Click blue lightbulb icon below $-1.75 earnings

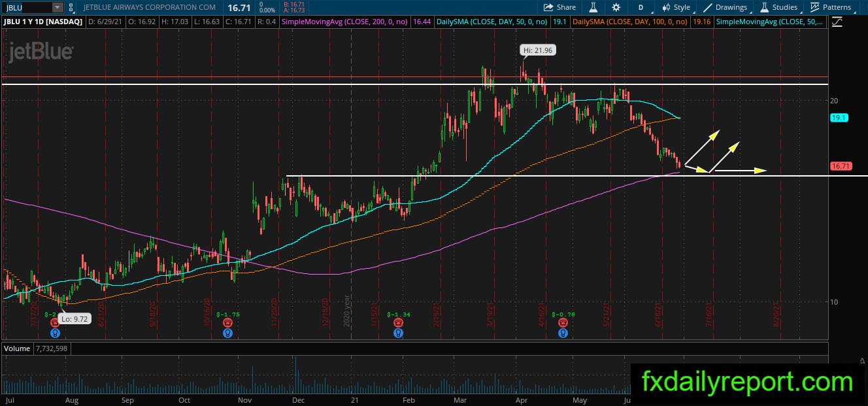tap(227, 333)
